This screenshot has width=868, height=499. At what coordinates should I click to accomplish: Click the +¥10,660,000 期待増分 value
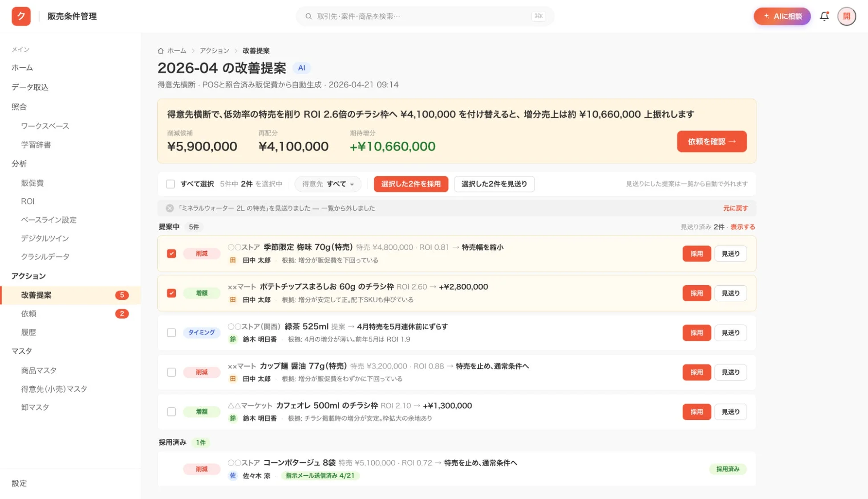coord(392,147)
